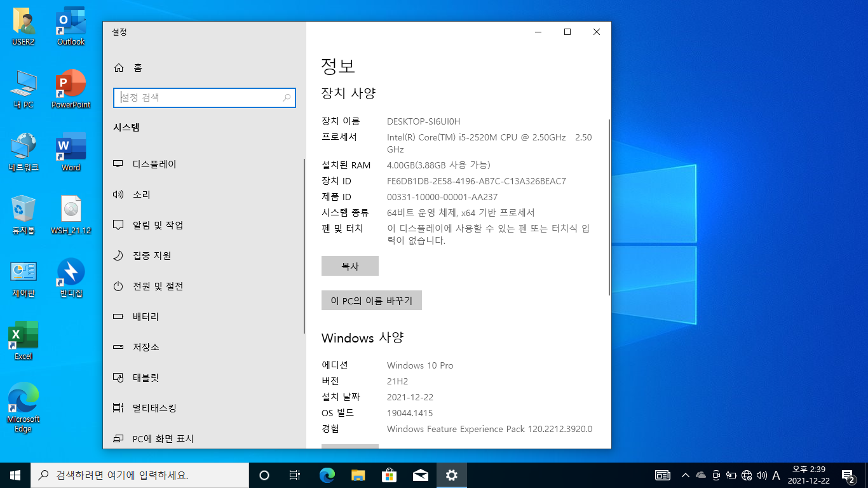This screenshot has width=868, height=488.
Task: Click the edition value Windows 10 Pro
Action: point(420,365)
